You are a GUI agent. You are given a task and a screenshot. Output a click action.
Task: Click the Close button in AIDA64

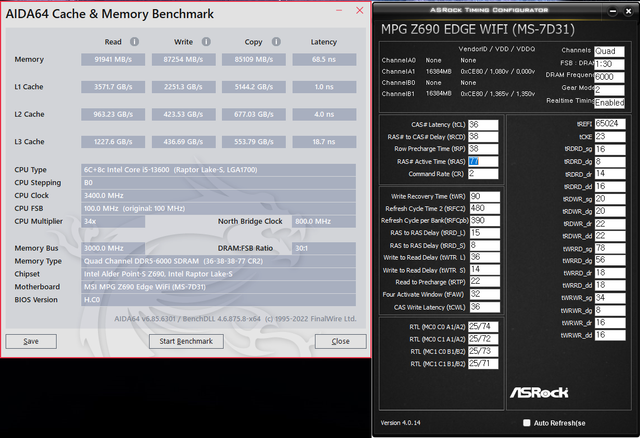340,341
